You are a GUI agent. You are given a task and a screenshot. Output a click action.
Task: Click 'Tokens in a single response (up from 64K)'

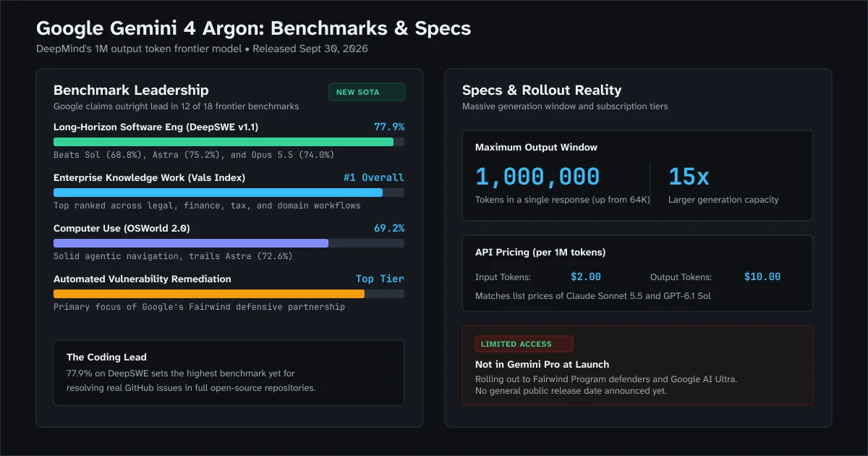tap(563, 200)
